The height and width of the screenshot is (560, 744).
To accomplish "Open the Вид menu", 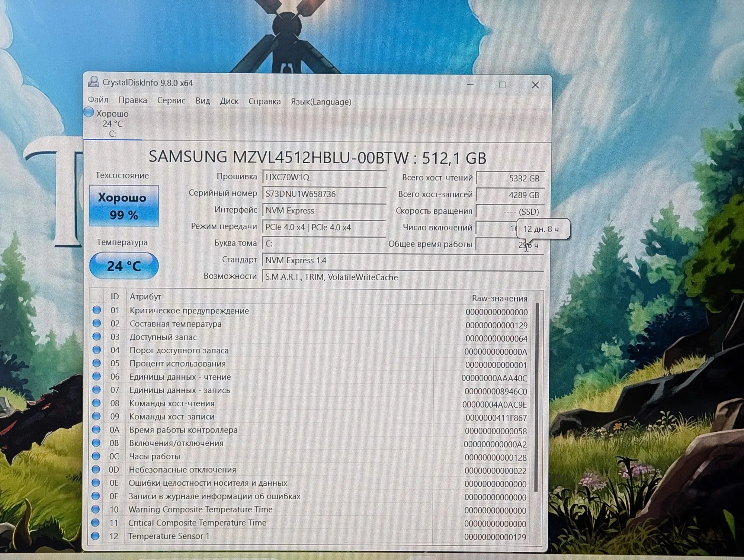I will pos(203,101).
